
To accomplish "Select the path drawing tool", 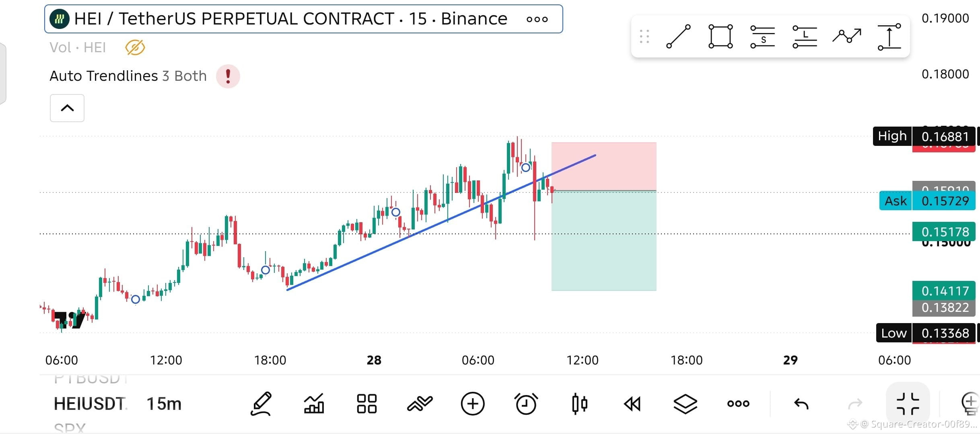I will (x=847, y=36).
